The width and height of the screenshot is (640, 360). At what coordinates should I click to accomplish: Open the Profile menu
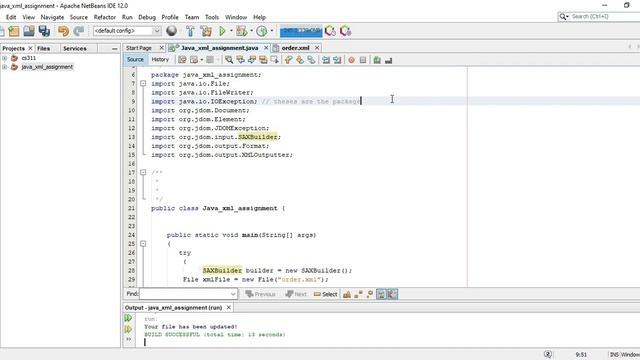170,17
